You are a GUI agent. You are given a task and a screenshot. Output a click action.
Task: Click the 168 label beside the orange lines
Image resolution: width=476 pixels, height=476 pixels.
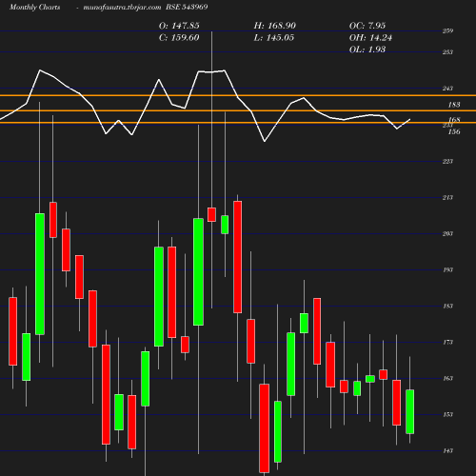[x=454, y=120]
